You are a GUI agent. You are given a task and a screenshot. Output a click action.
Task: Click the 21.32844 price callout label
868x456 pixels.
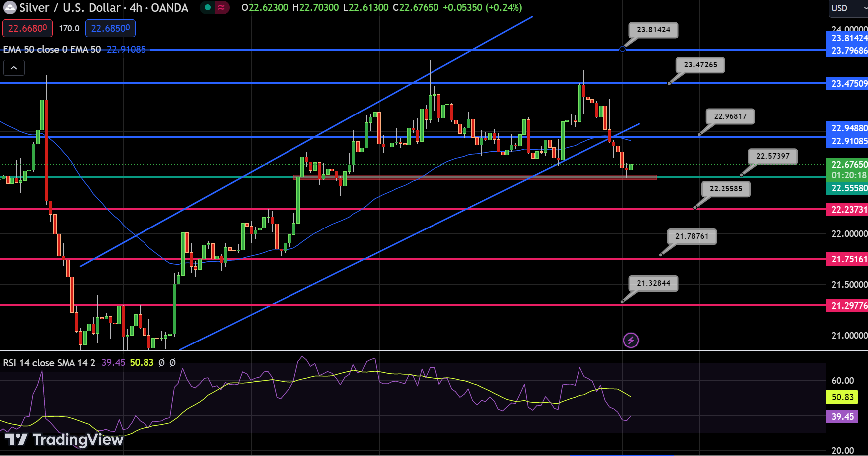[653, 283]
